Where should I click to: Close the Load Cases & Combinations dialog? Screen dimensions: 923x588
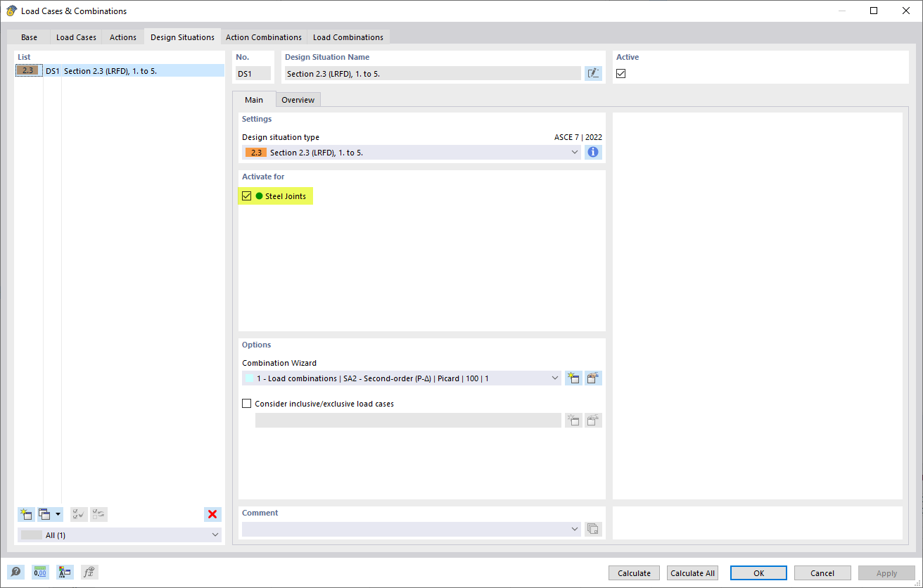click(906, 11)
